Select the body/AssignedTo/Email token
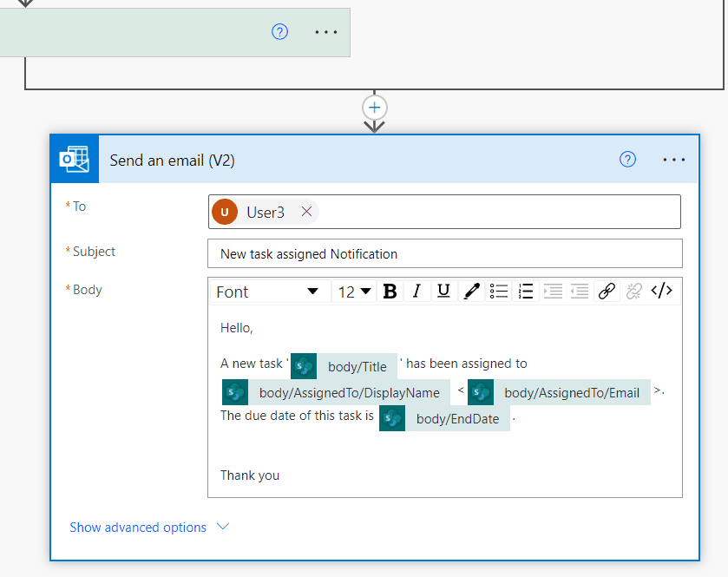The width and height of the screenshot is (728, 577). pyautogui.click(x=559, y=392)
